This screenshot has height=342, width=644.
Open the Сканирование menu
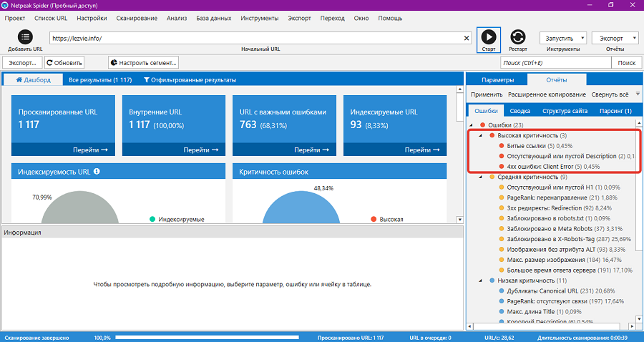(137, 18)
